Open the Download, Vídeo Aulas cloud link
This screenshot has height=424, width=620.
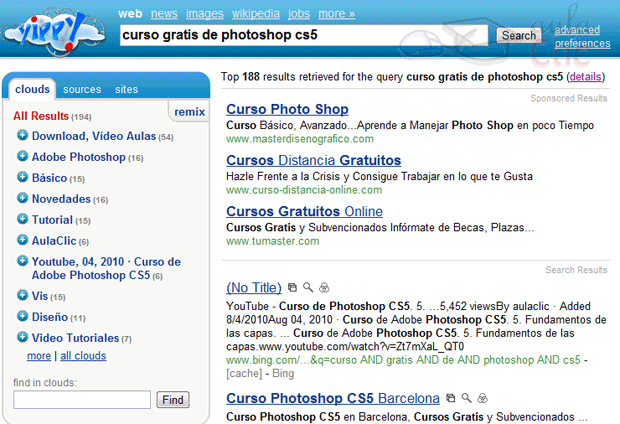[94, 136]
